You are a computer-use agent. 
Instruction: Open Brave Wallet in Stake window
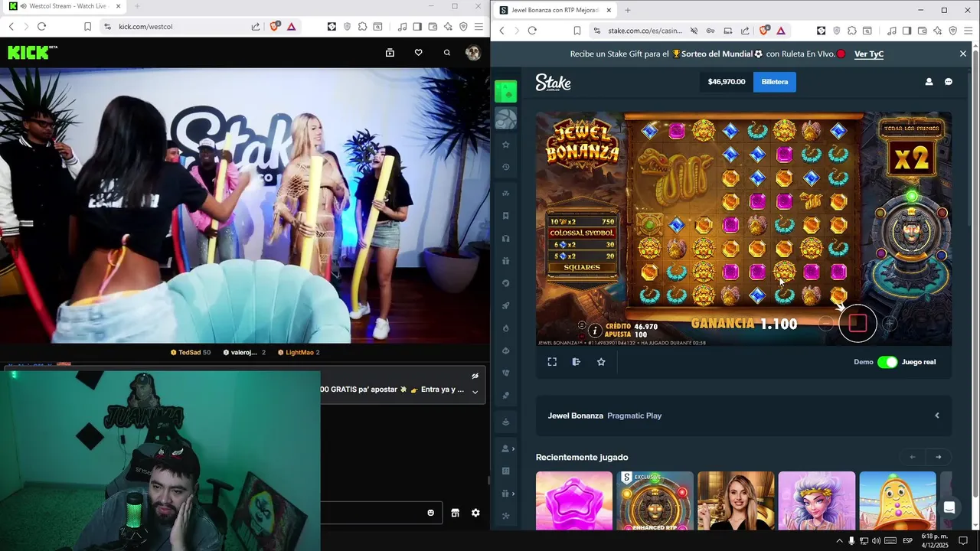coord(922,31)
